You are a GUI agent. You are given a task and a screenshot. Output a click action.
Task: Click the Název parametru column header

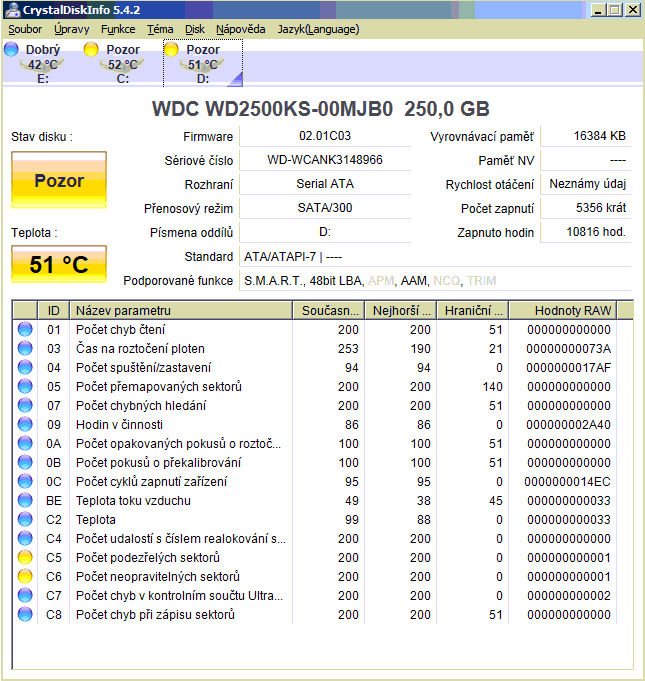(x=181, y=311)
